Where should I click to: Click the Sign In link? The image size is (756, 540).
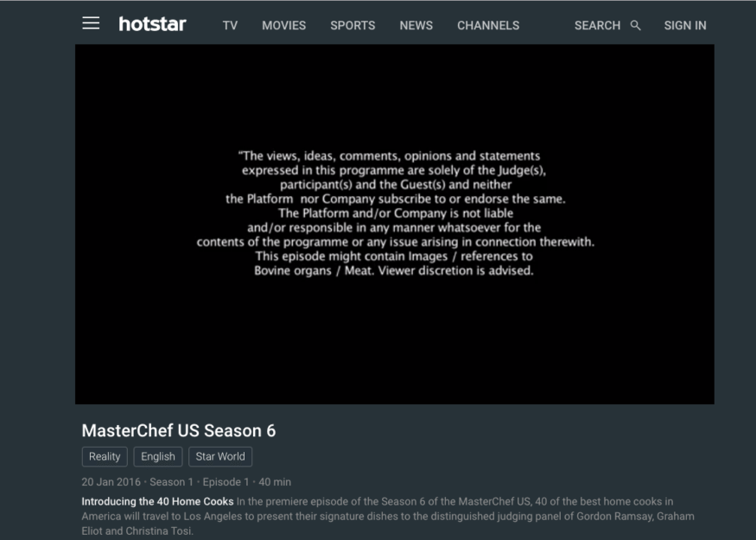pyautogui.click(x=684, y=26)
